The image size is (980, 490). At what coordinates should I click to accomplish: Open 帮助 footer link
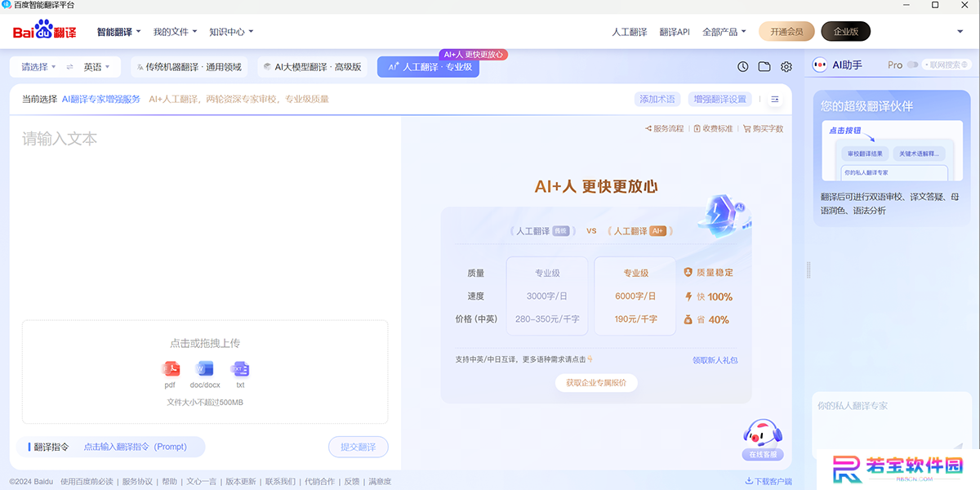[x=169, y=481]
